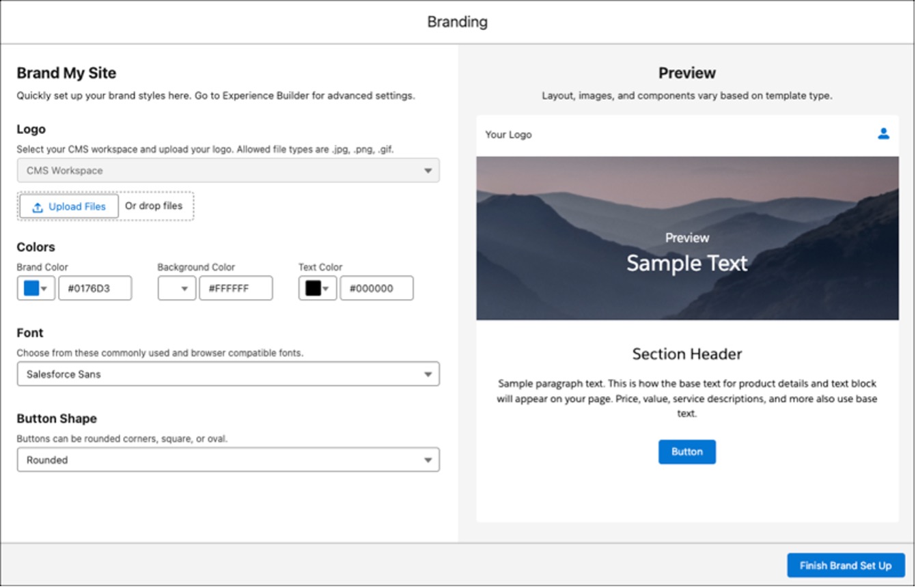Open the Salesforce Sans font dropdown
Image resolution: width=916 pixels, height=588 pixels.
(x=228, y=374)
